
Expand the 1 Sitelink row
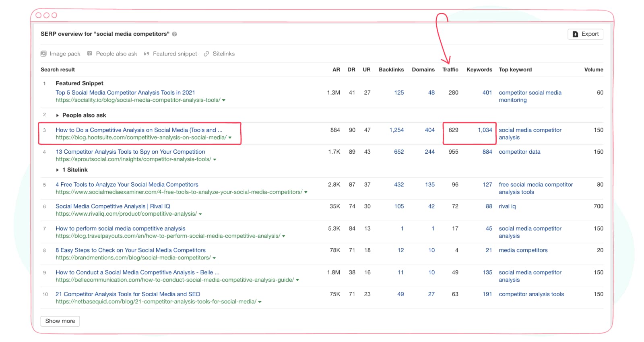[58, 170]
